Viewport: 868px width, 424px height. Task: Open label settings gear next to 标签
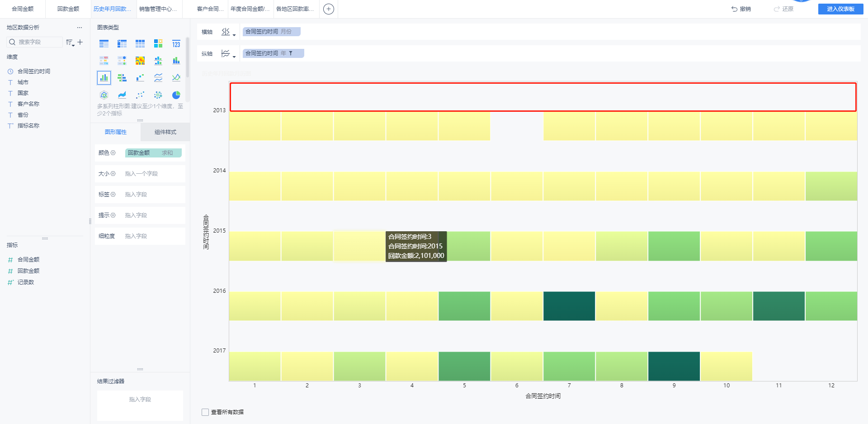click(x=113, y=195)
